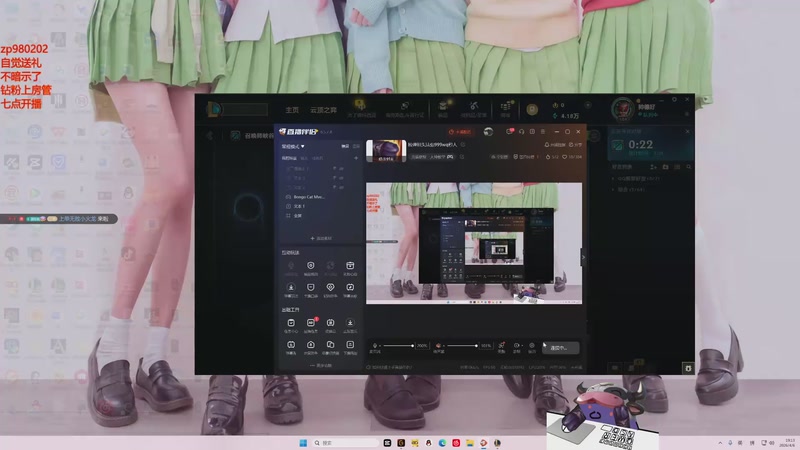The width and height of the screenshot is (800, 450).
Task: Collapse side panel arrow at preview edge
Action: coord(583,257)
